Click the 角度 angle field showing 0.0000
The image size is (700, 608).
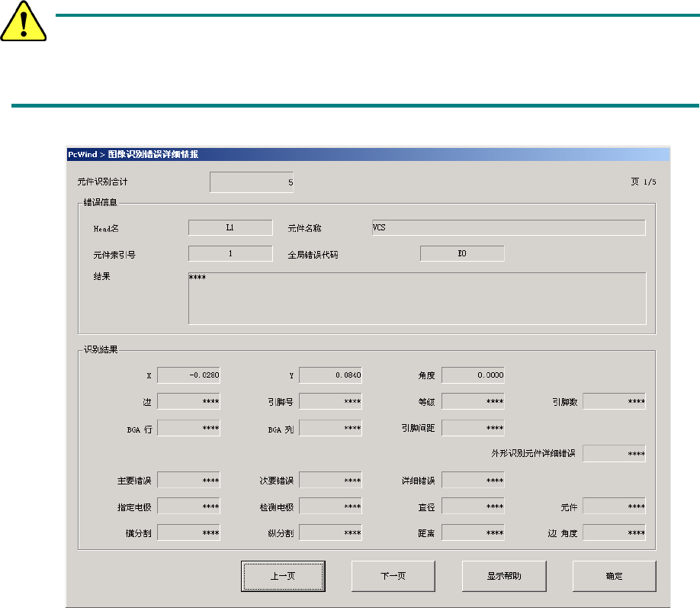tap(473, 375)
